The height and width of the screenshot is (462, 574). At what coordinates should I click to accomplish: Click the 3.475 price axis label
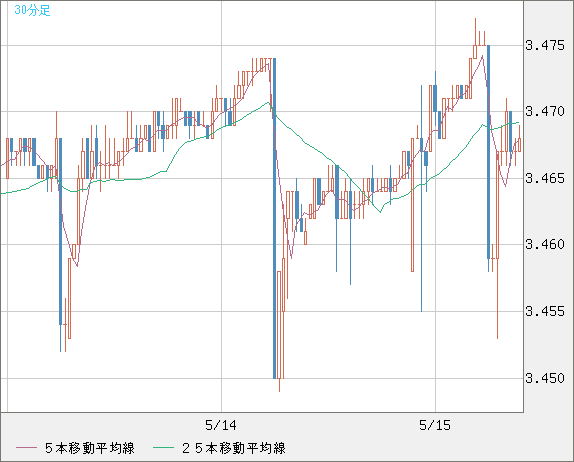pos(545,45)
